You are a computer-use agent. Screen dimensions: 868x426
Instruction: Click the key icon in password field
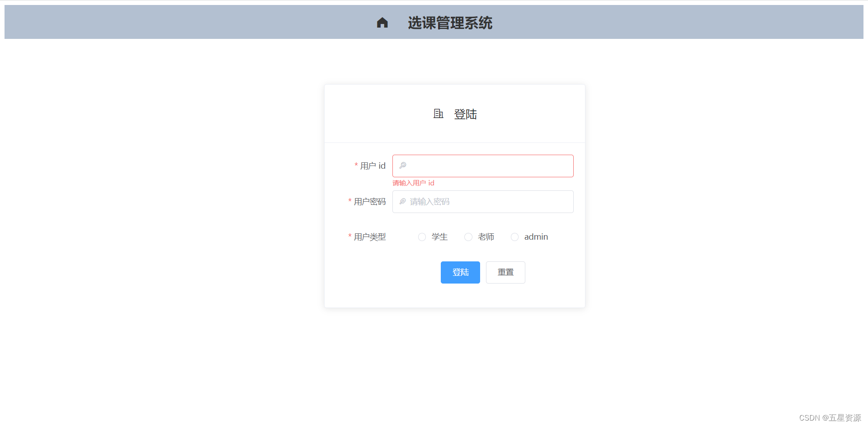click(403, 201)
